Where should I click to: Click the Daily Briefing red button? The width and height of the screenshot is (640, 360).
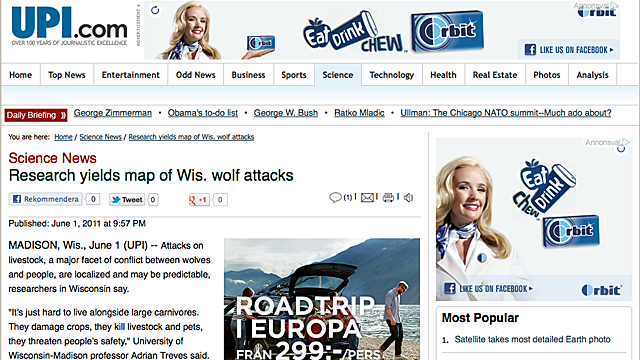pyautogui.click(x=36, y=115)
